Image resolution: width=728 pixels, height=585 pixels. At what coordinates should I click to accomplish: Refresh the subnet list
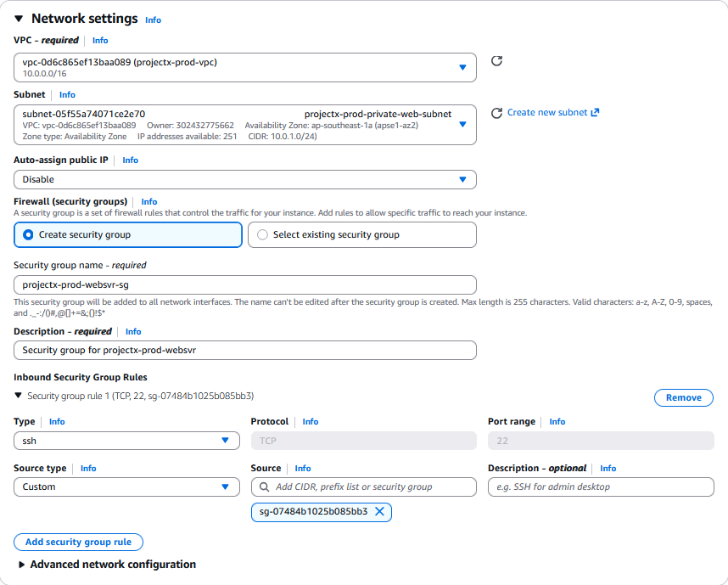coord(496,113)
